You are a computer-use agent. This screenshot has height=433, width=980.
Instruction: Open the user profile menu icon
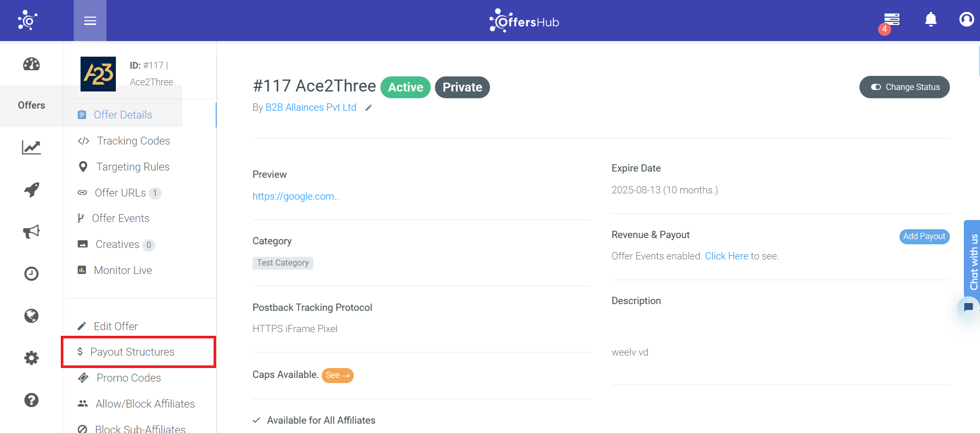pos(966,20)
